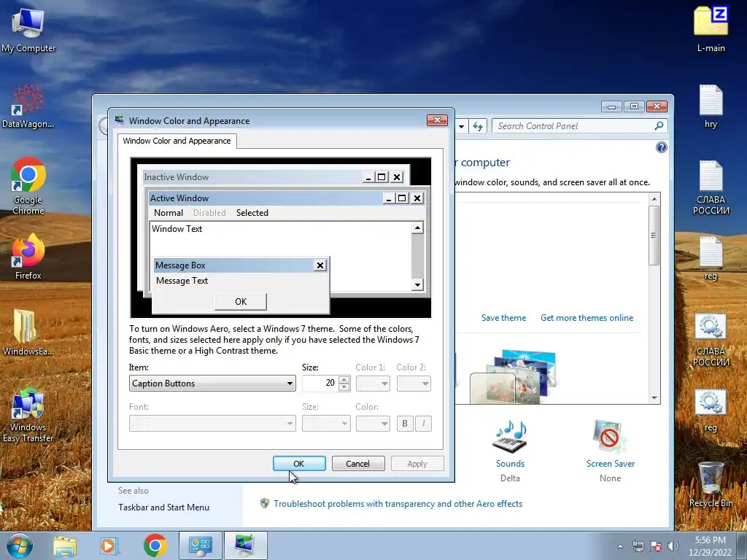747x560 pixels.
Task: Click the Apply button
Action: pos(417,463)
